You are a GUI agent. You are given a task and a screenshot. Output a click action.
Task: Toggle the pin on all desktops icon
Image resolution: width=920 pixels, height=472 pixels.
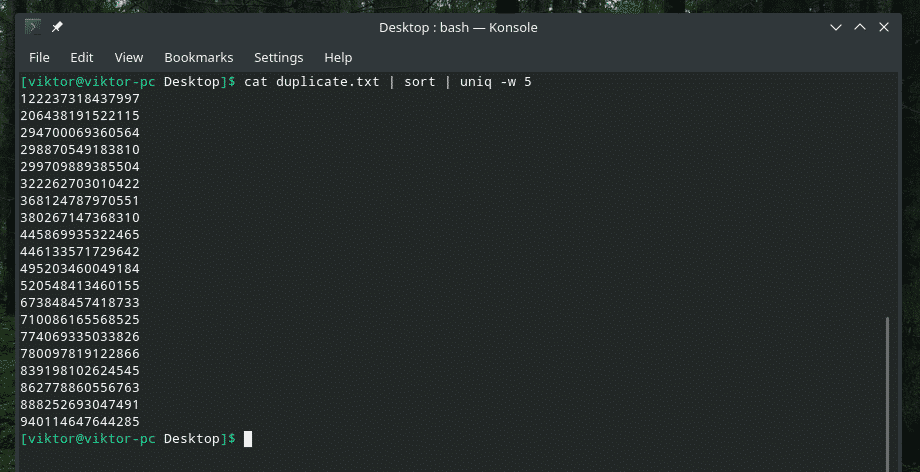click(57, 28)
